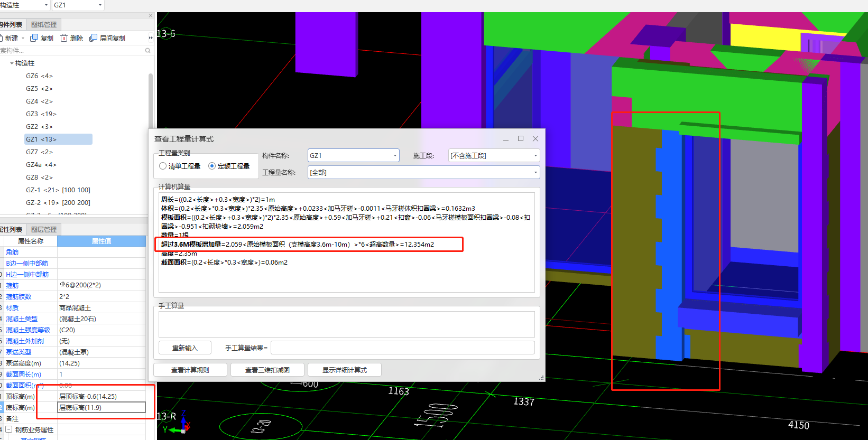Select tree item GZ8 <2>
The image size is (868, 440).
pos(39,177)
